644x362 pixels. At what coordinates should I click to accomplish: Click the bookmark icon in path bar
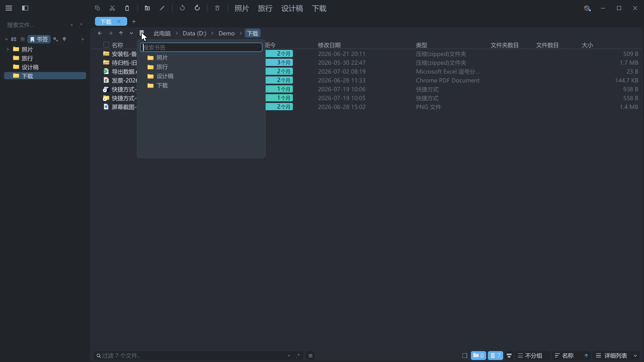click(x=142, y=33)
